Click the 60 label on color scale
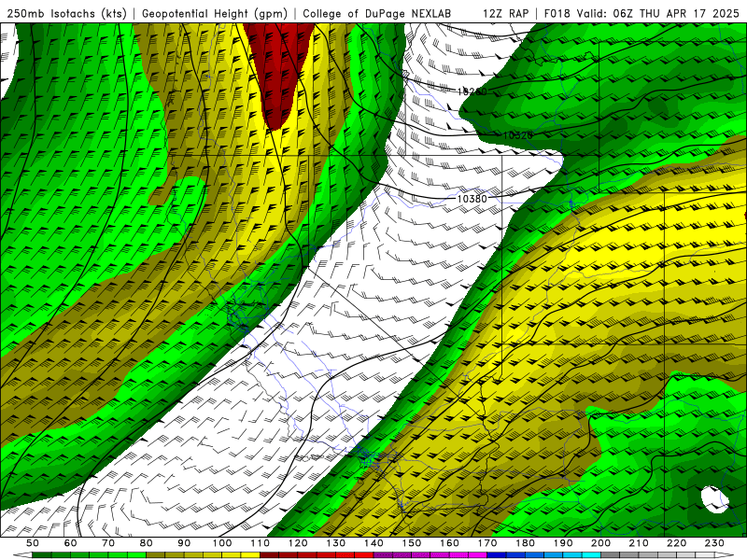This screenshot has width=747, height=560. point(70,543)
